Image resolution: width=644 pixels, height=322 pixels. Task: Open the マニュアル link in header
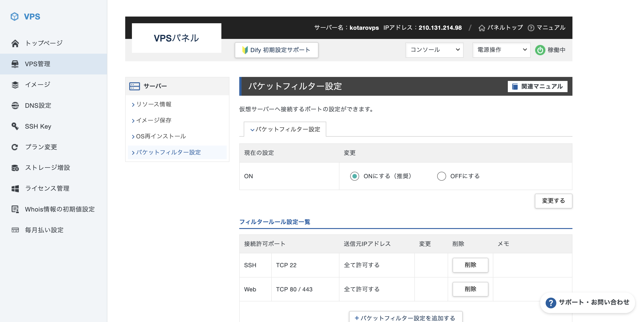pyautogui.click(x=547, y=28)
